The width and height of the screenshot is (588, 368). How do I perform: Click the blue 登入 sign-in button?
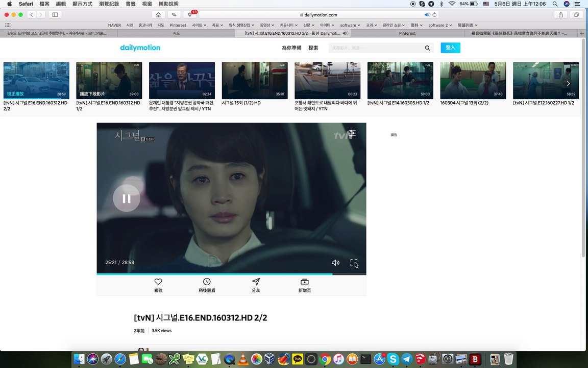[x=450, y=48]
